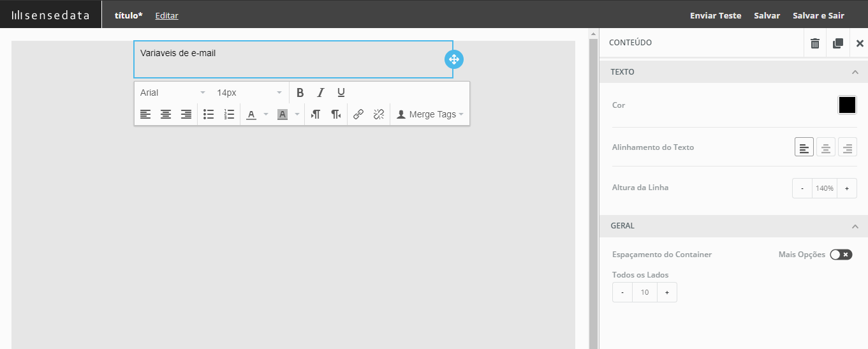This screenshot has height=349, width=868.
Task: Center text using editor toolbar
Action: (x=166, y=114)
